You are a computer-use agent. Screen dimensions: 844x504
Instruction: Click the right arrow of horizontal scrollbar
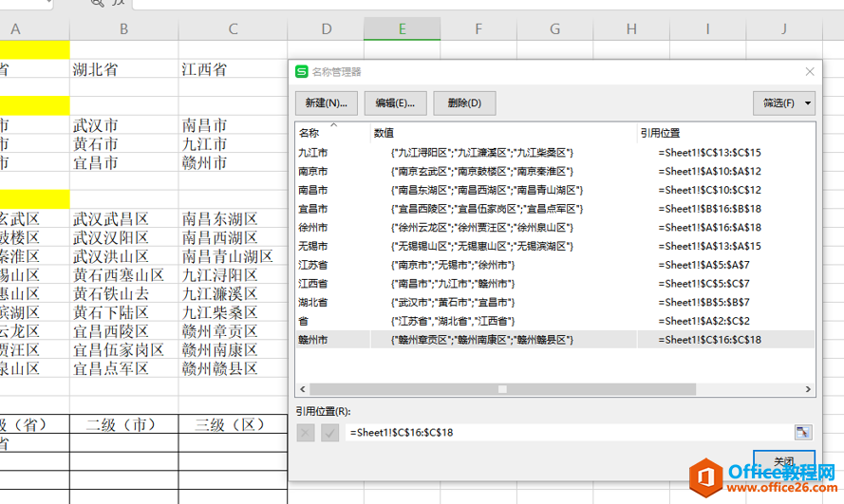tap(808, 389)
